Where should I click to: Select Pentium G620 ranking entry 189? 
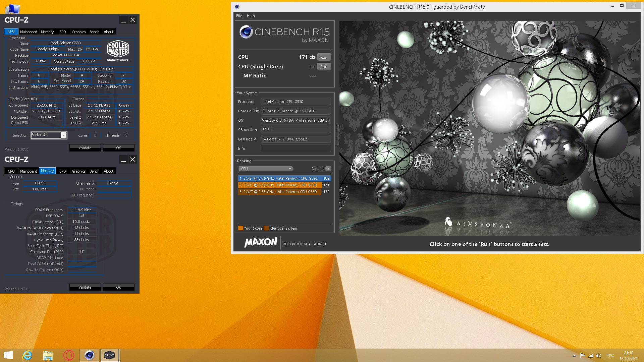[x=284, y=178]
